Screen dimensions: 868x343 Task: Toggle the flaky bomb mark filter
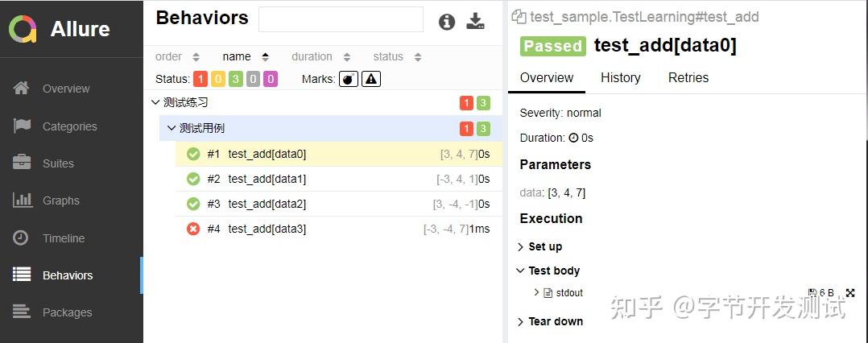tap(348, 79)
